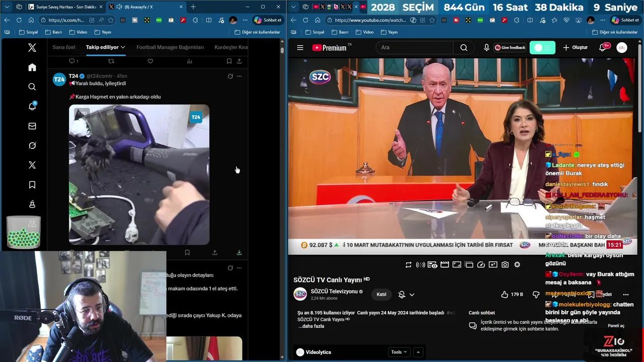Click the playback speed gauge icon below video
Viewport: 644px width, 362px height.
point(480,264)
